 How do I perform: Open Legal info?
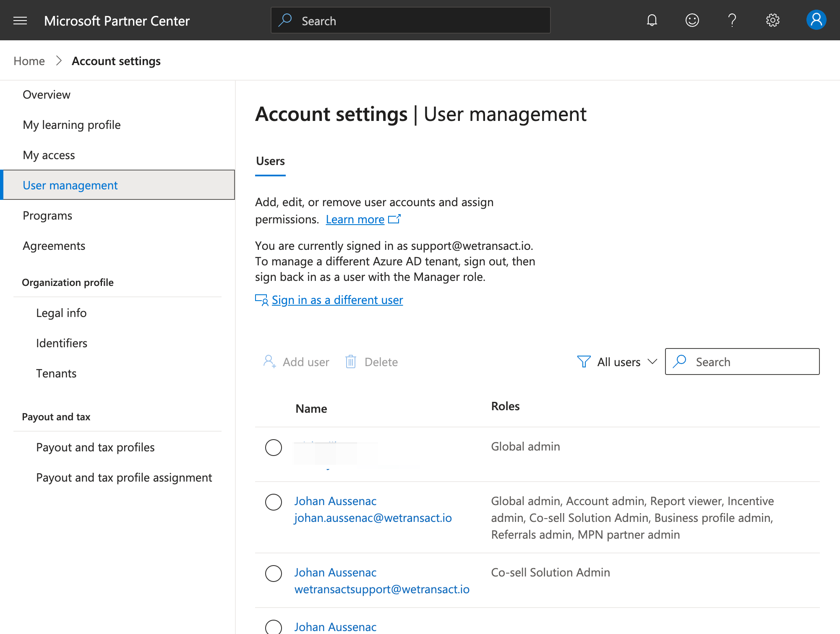point(61,313)
